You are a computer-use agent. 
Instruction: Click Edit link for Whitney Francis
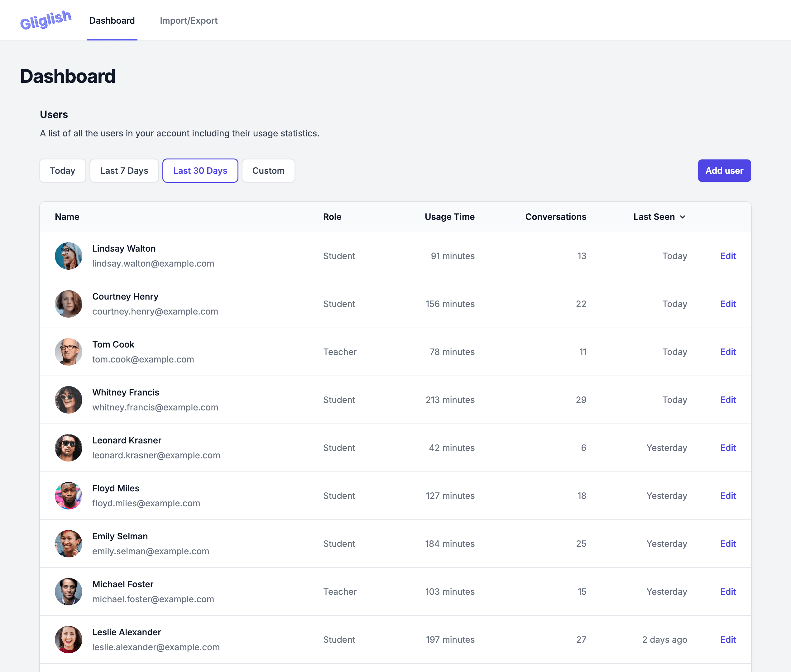click(x=728, y=399)
